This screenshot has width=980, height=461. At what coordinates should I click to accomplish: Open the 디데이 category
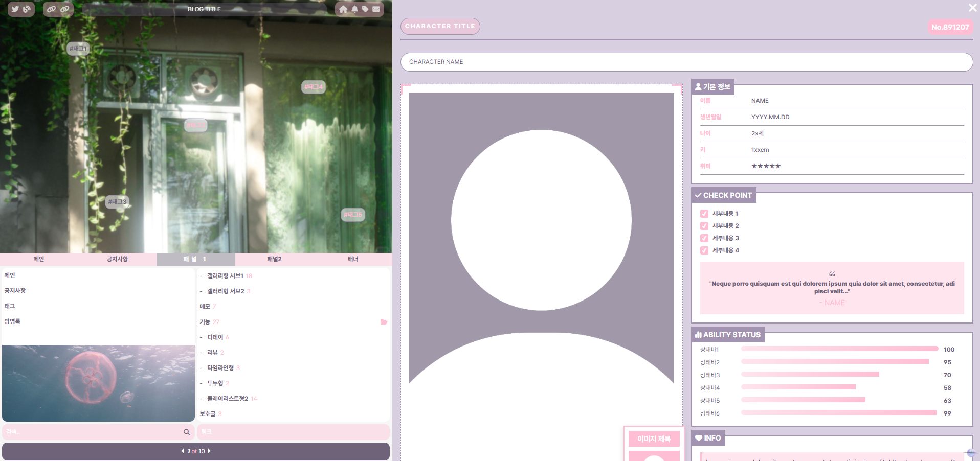click(x=215, y=337)
